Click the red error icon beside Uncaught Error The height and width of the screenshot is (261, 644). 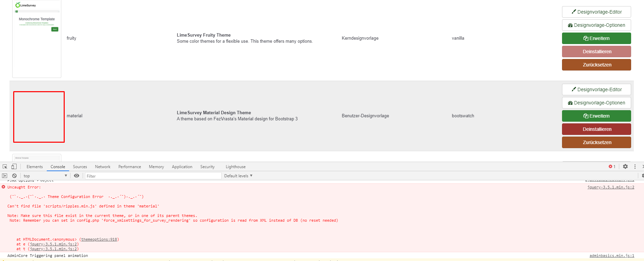click(x=3, y=187)
